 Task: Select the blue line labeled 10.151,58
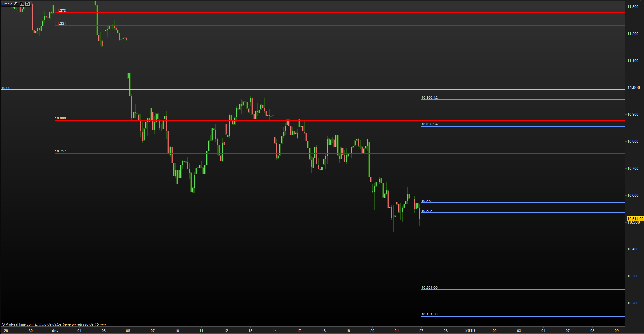point(521,316)
